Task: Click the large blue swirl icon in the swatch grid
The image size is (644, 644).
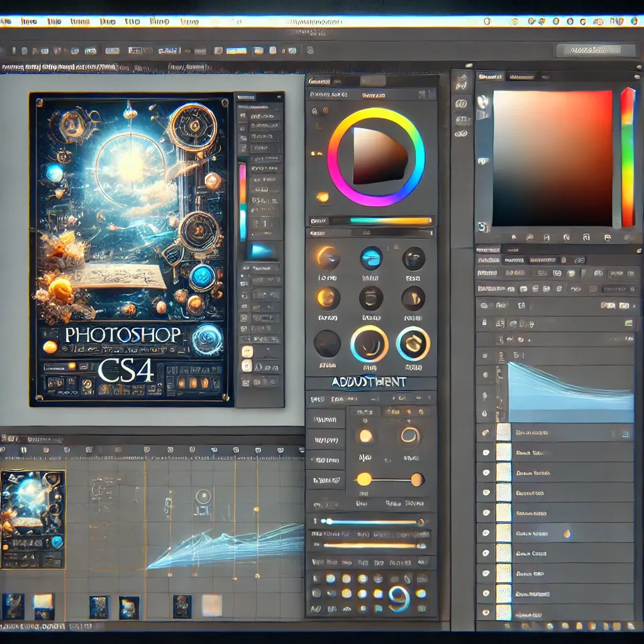Action: pyautogui.click(x=398, y=599)
